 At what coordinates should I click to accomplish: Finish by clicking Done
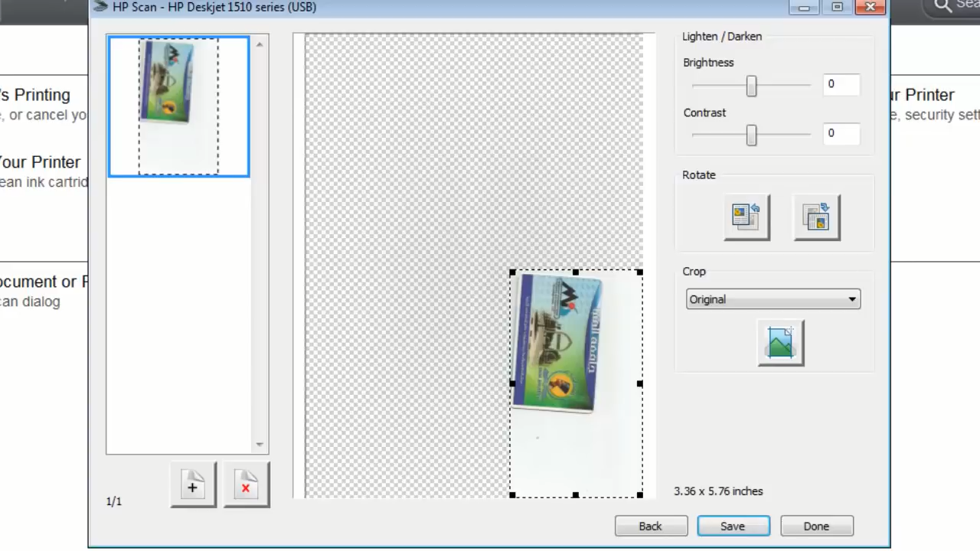(816, 526)
